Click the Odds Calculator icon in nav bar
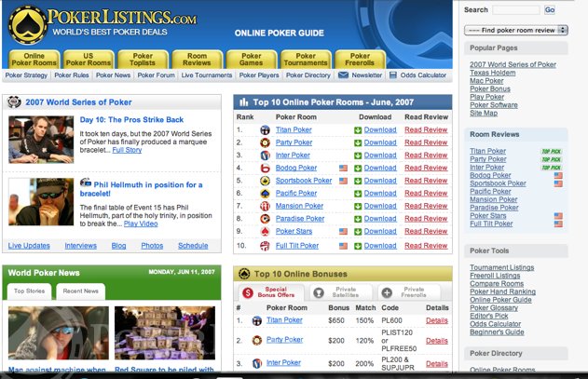588x379 pixels. coord(392,75)
